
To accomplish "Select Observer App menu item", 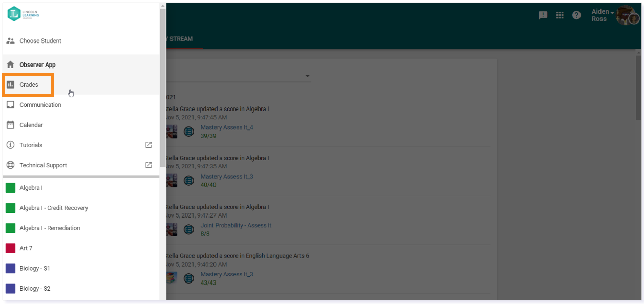I will pyautogui.click(x=81, y=64).
